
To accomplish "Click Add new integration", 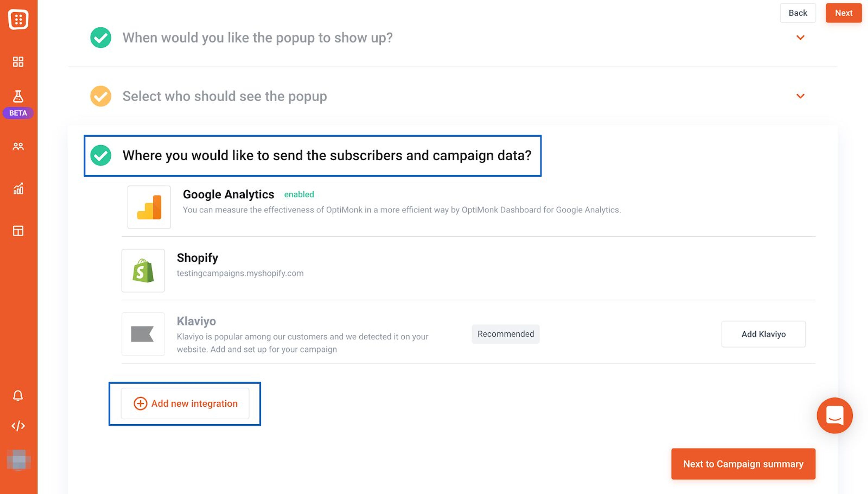I will (185, 404).
